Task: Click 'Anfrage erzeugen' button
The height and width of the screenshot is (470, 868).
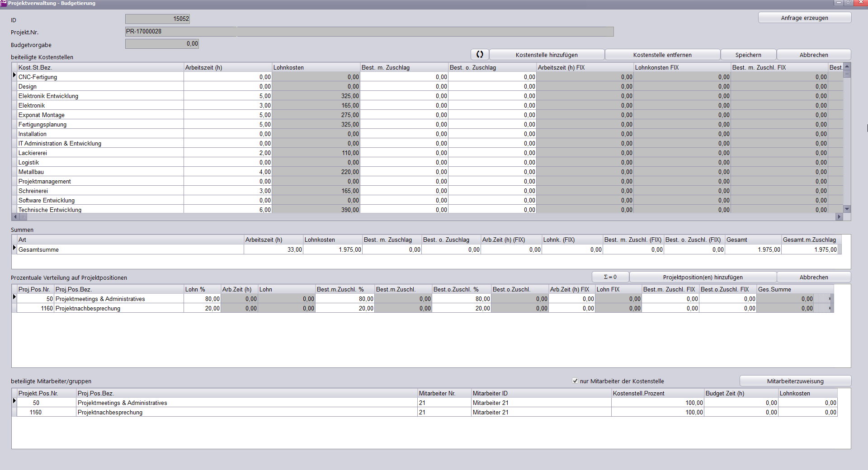Action: click(x=804, y=18)
